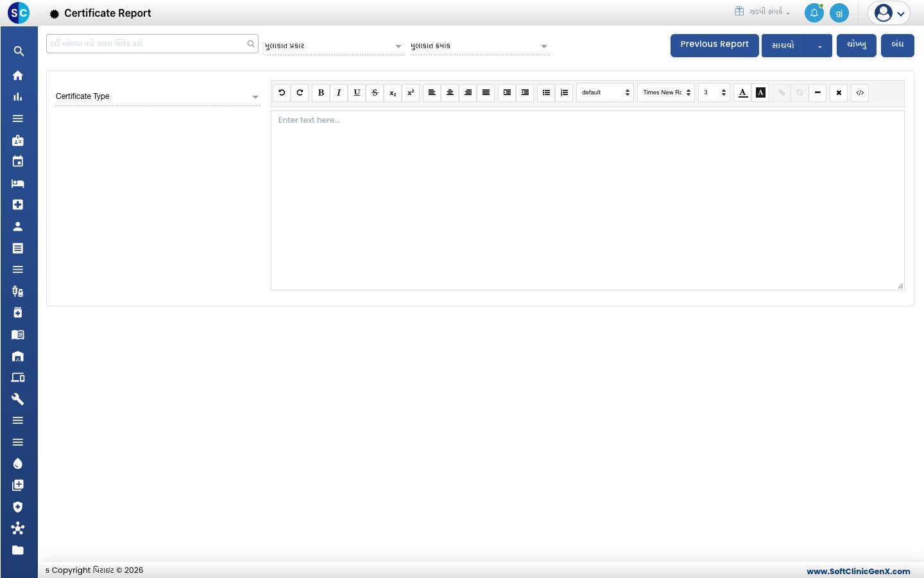This screenshot has height=578, width=924.
Task: Click the patient search input field
Action: (152, 44)
